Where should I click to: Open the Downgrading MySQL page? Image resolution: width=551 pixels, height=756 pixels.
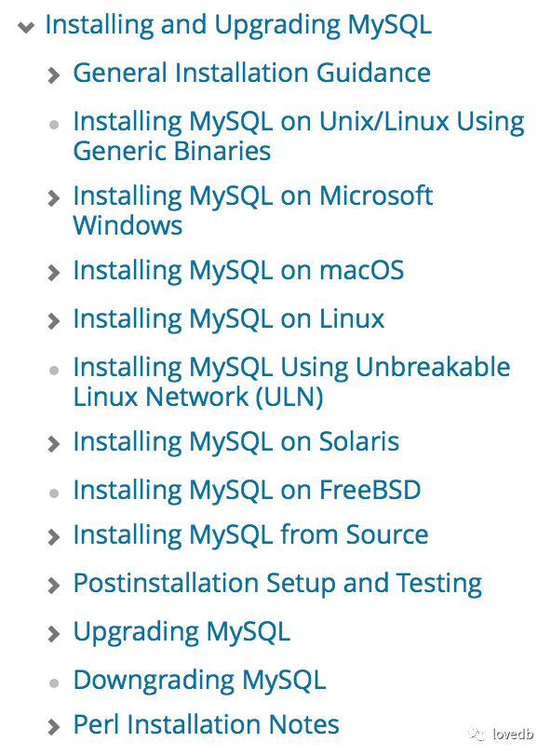(x=199, y=681)
